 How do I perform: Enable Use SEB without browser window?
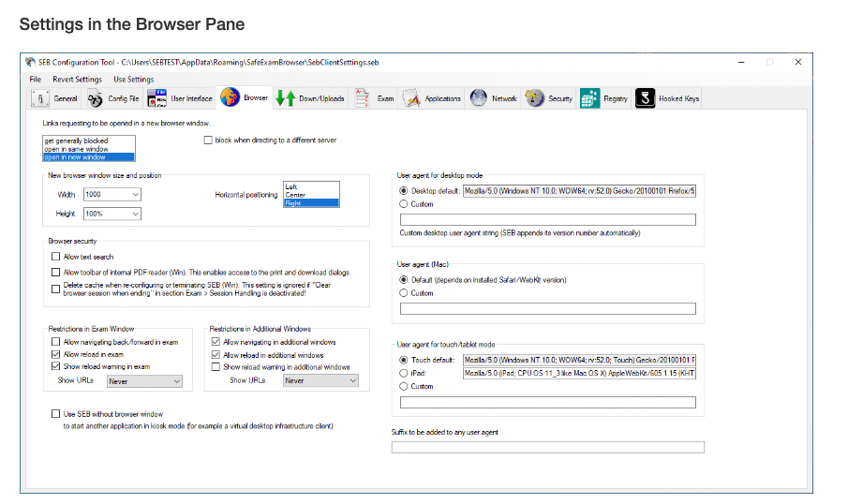pos(55,414)
